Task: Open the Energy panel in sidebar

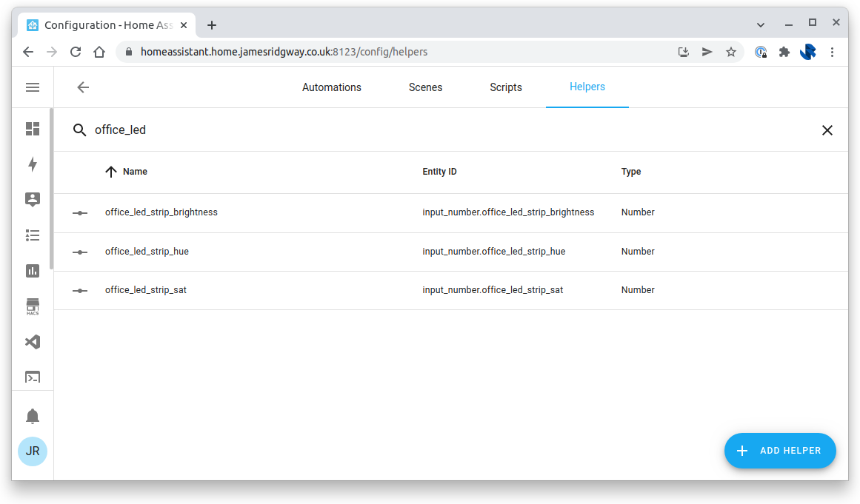Action: coord(33,165)
